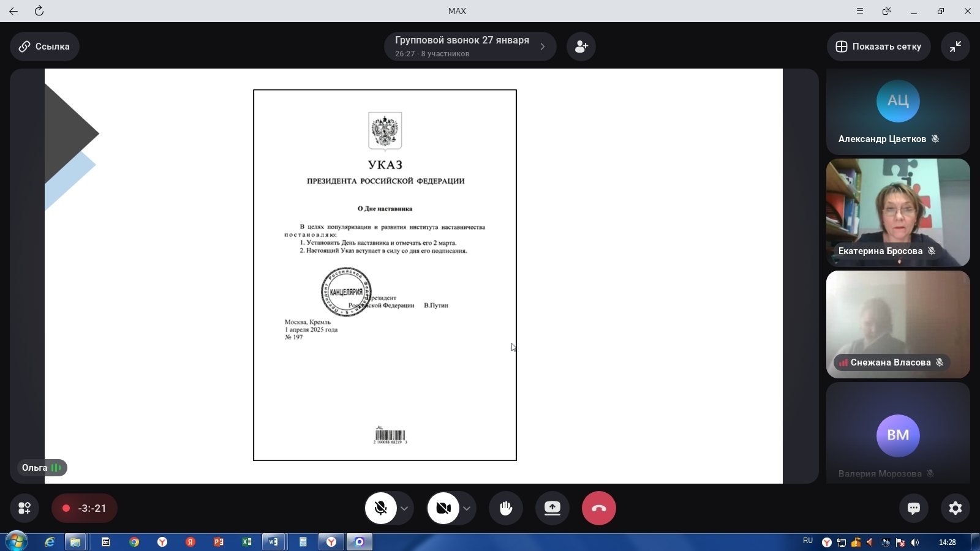Screen dimensions: 980x551
Task: Stop the call recording indicator
Action: tap(85, 508)
